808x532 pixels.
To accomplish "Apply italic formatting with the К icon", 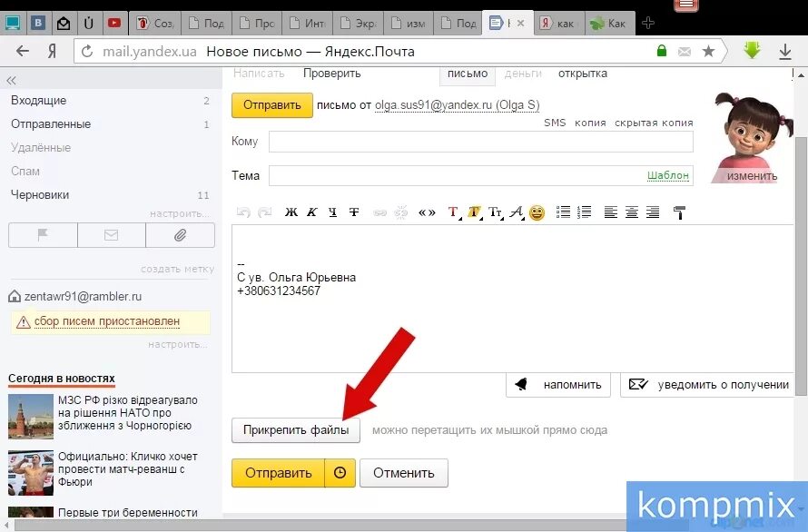I will coord(311,212).
